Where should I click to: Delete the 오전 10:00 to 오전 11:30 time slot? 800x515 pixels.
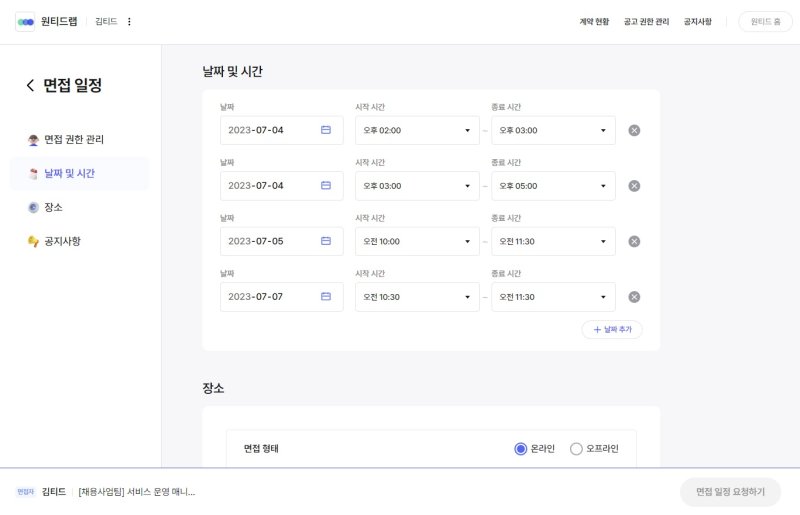click(634, 241)
